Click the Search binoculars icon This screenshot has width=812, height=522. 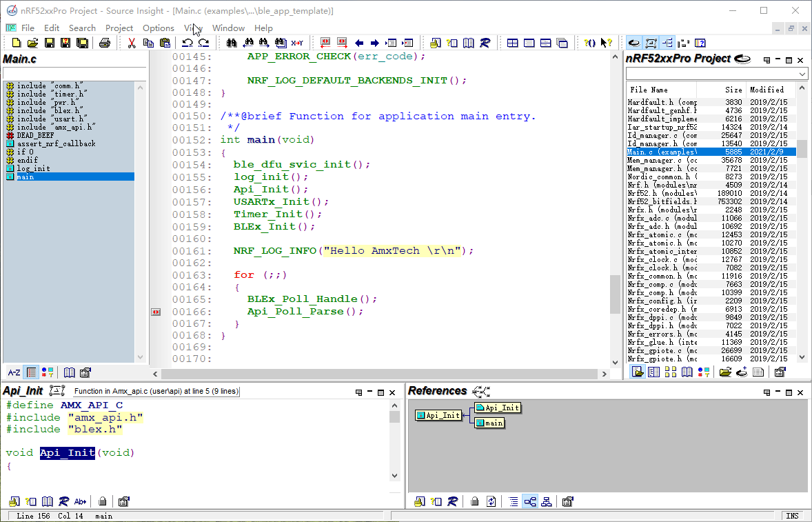click(x=231, y=43)
